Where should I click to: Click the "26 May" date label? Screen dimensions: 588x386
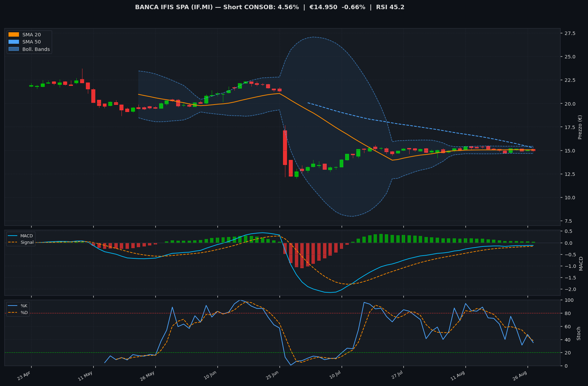point(148,375)
